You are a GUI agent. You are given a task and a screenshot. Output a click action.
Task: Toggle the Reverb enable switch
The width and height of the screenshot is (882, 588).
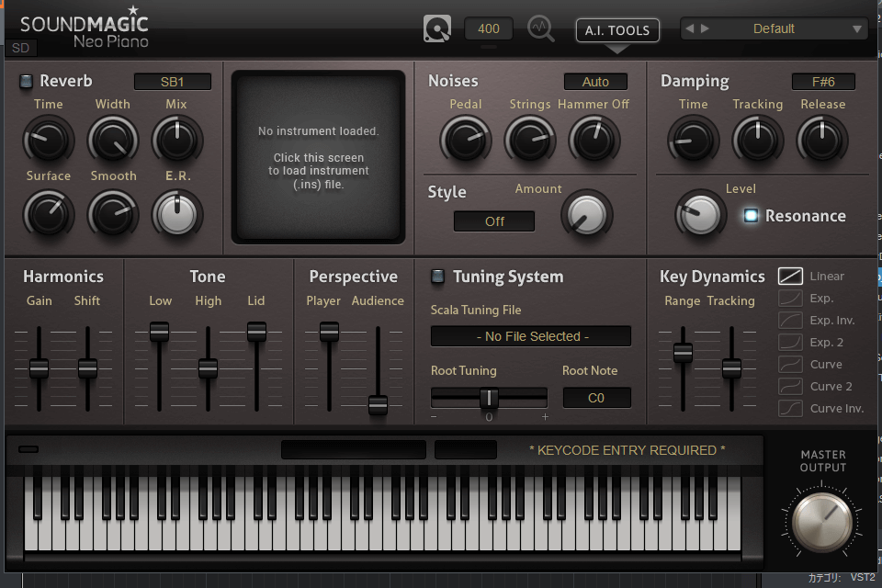click(x=26, y=81)
